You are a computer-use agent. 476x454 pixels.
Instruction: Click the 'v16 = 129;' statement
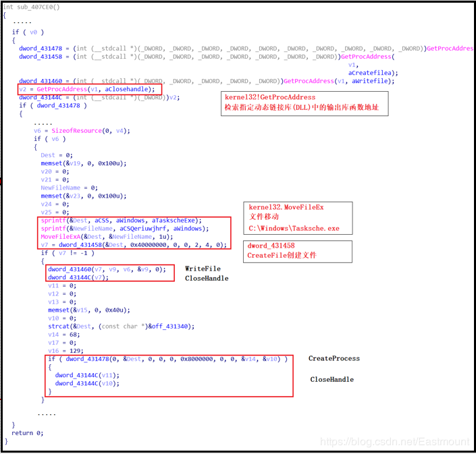tap(65, 351)
